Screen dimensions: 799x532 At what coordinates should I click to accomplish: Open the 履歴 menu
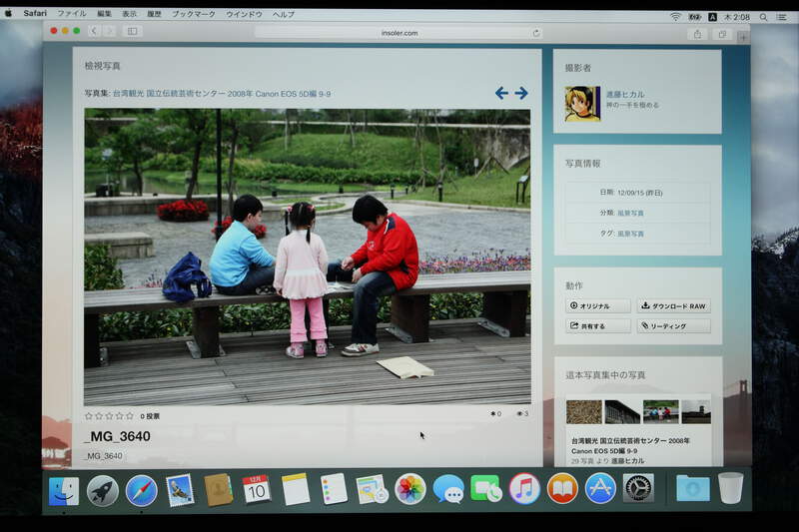(x=155, y=15)
